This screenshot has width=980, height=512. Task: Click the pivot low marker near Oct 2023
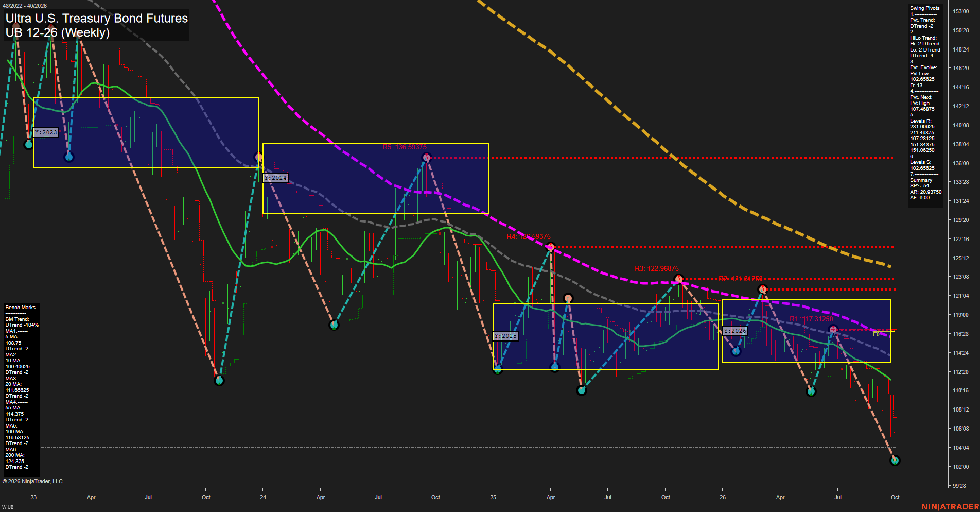(x=219, y=381)
